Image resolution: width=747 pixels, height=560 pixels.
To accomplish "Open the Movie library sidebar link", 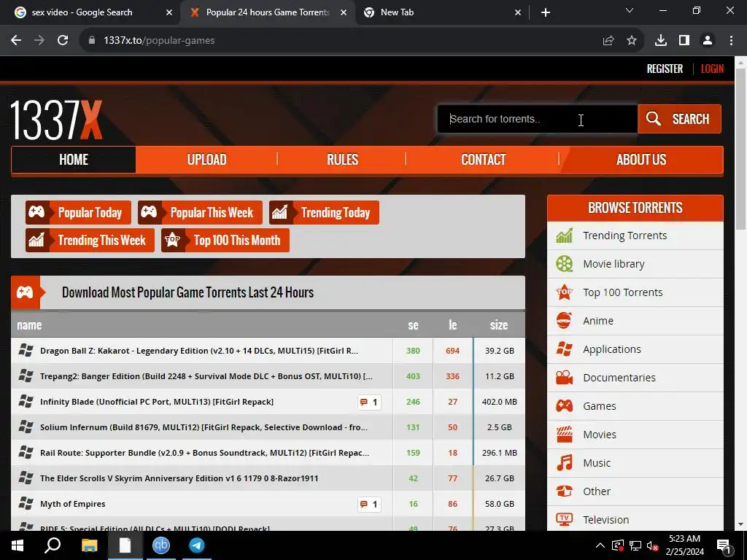I will [x=614, y=264].
